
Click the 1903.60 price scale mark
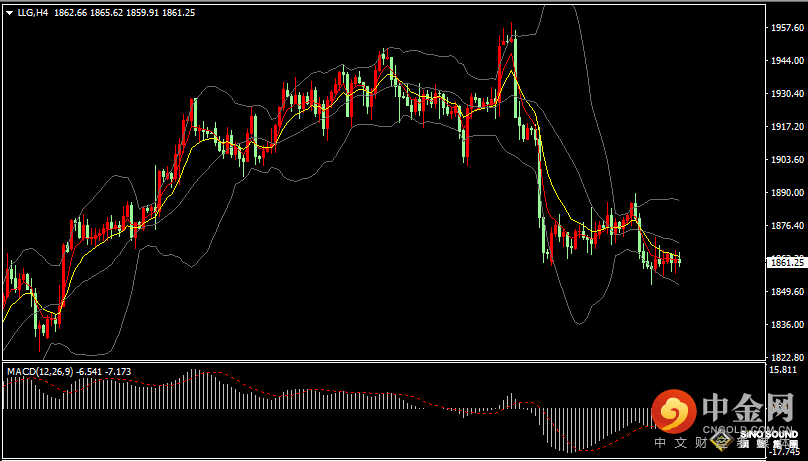[785, 160]
